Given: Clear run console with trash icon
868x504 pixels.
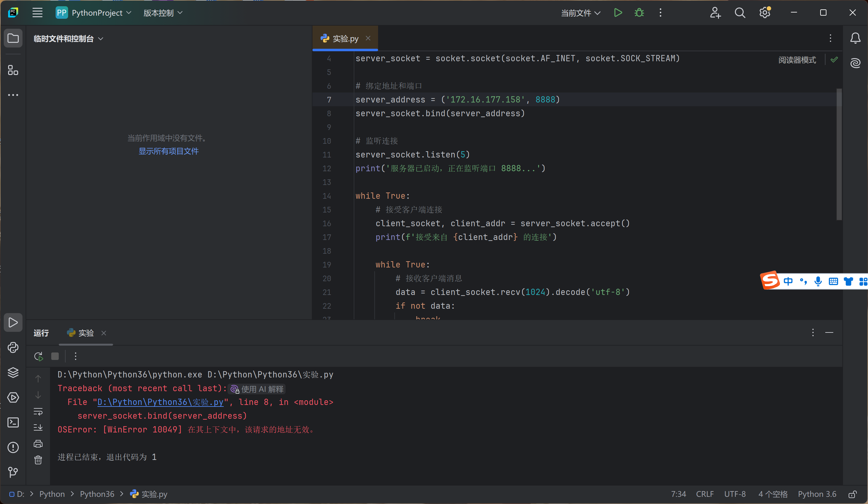Looking at the screenshot, I should (38, 460).
